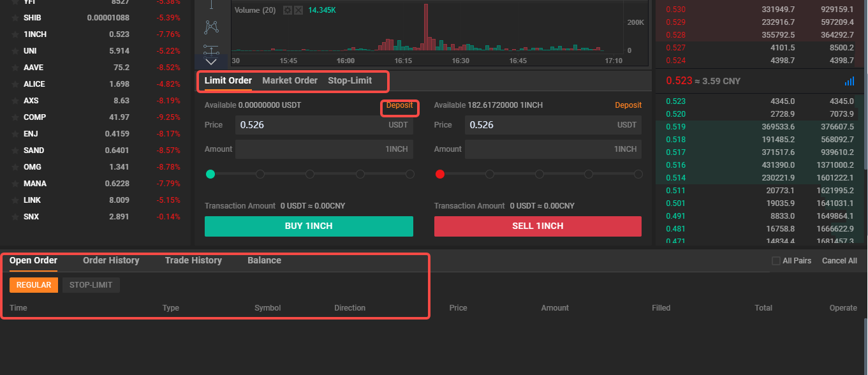Set buy slider to middle point
This screenshot has height=375, width=868.
(x=310, y=174)
